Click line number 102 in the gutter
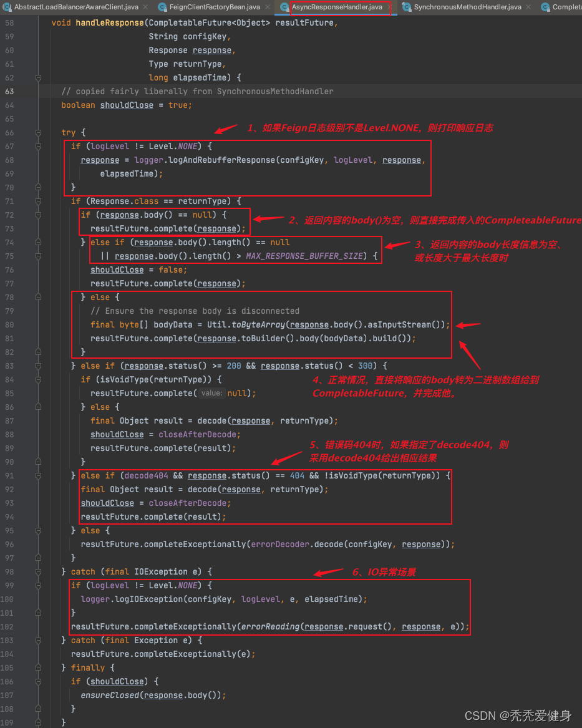Viewport: 582px width, 728px height. [7, 627]
